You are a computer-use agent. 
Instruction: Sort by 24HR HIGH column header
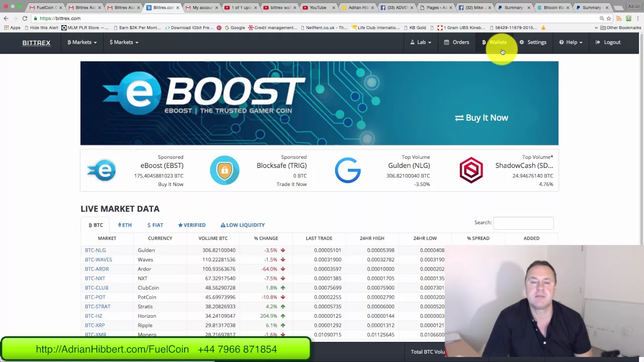[372, 238]
